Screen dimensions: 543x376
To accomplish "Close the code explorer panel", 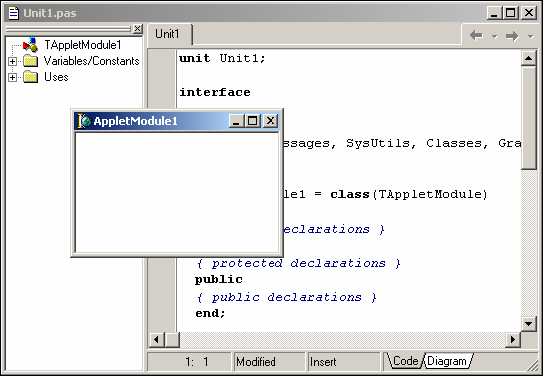I will coord(137,28).
